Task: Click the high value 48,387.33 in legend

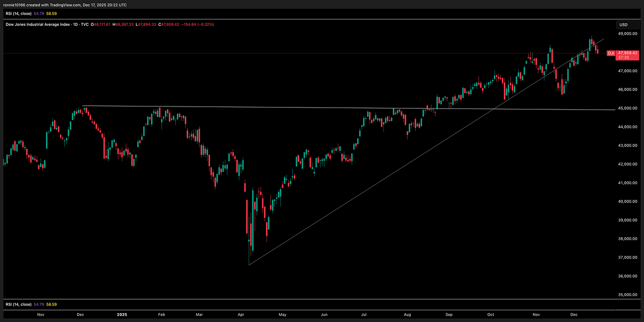Action: coord(123,24)
